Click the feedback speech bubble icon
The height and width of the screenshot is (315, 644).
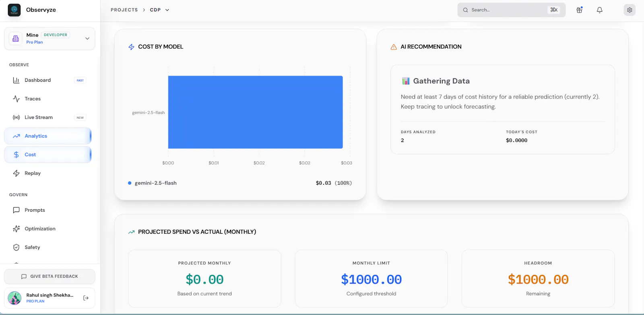[24, 276]
